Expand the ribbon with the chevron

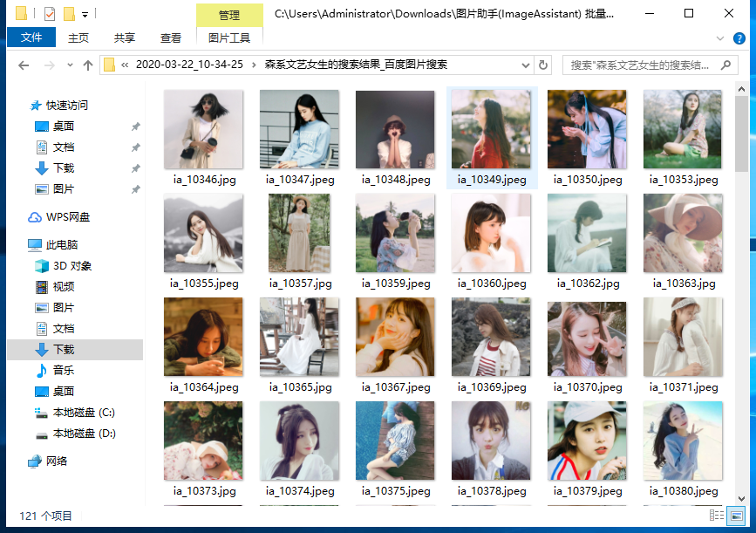719,38
